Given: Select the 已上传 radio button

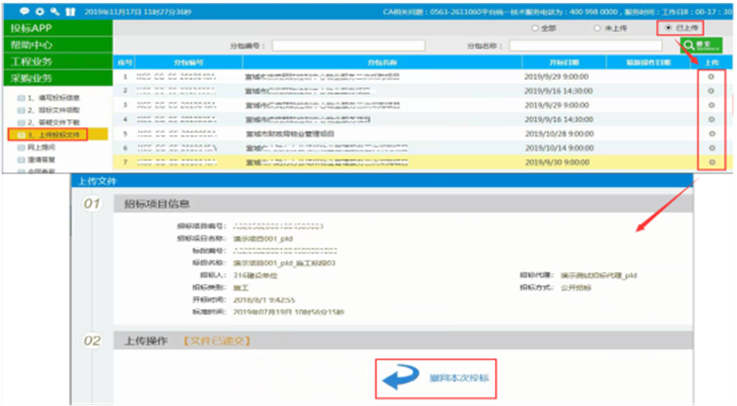Looking at the screenshot, I should point(667,29).
